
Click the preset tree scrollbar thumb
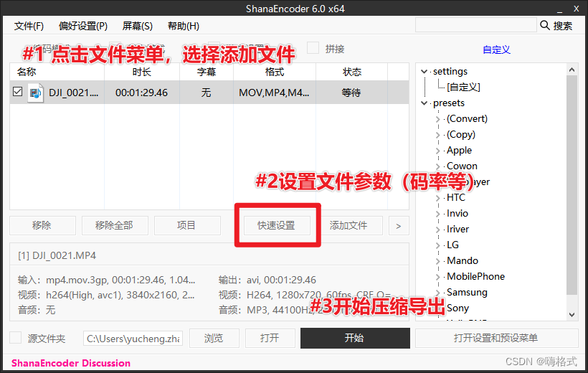[x=572, y=185]
